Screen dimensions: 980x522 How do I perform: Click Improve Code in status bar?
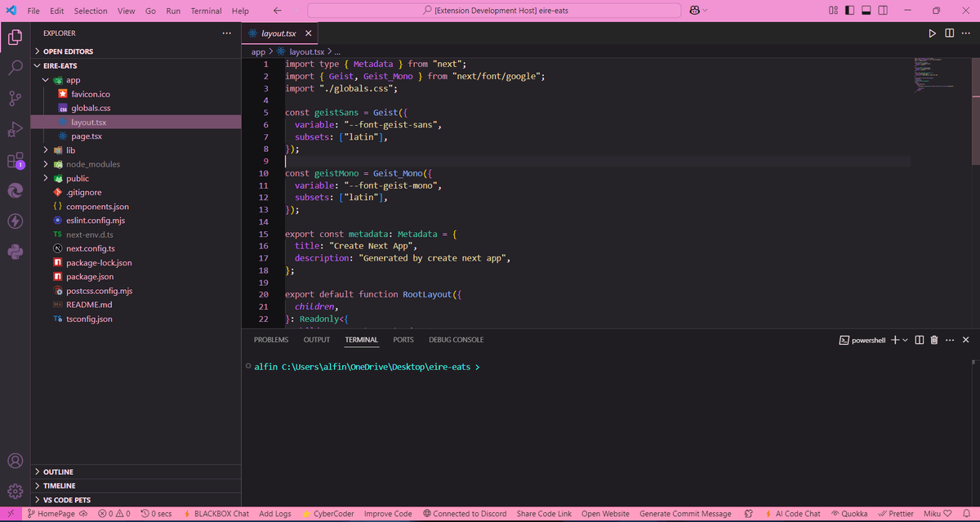388,514
